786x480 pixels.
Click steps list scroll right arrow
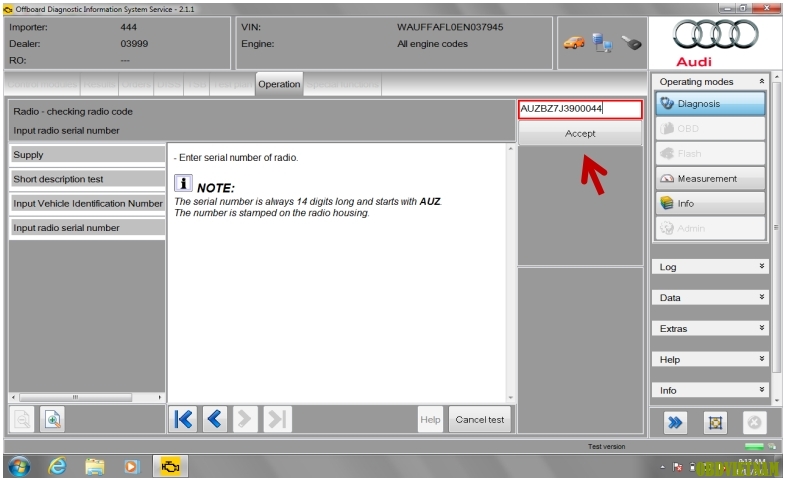tap(159, 397)
